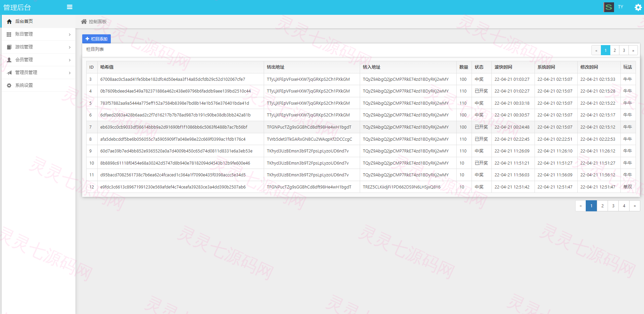This screenshot has width=644, height=314.
Task: Click the grid icon beside 账目管理
Action: (9, 34)
